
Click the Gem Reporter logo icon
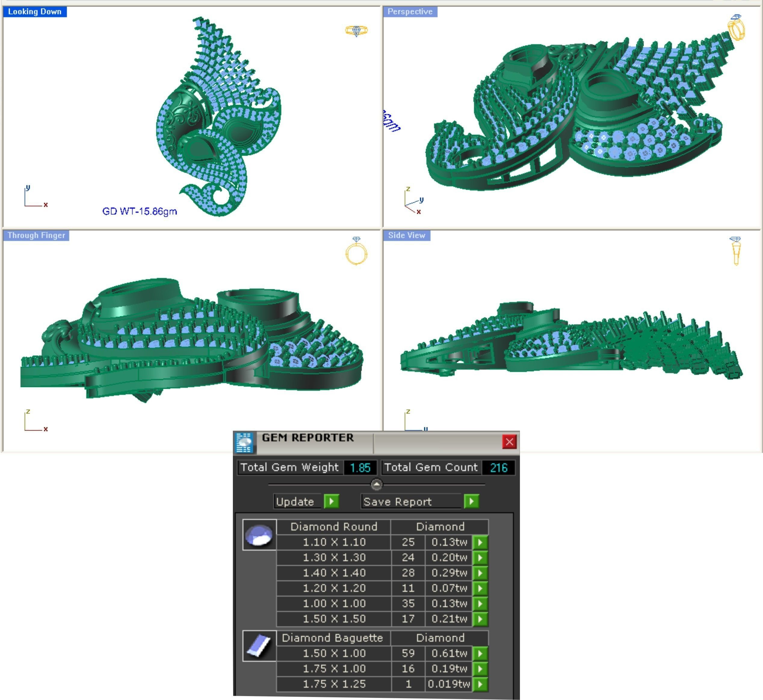point(244,442)
